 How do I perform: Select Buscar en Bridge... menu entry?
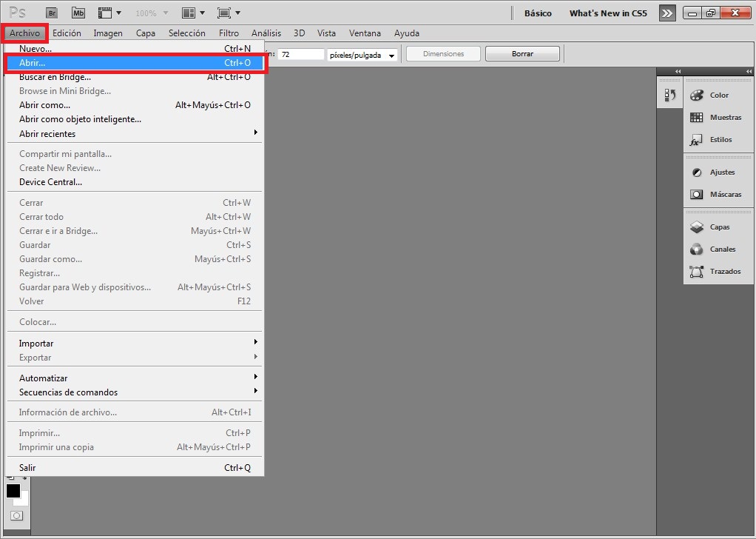[135, 77]
